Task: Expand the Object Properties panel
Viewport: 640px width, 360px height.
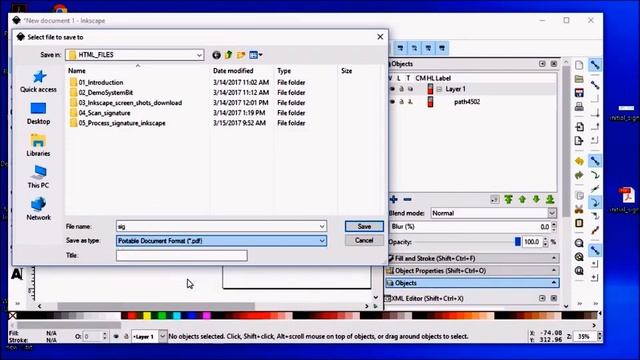Action: pos(473,271)
